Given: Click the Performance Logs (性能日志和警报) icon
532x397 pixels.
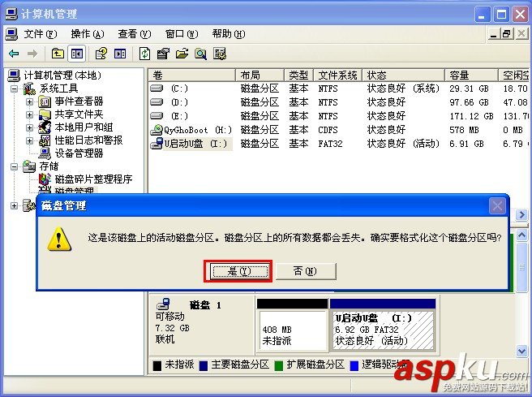Looking at the screenshot, I should (x=45, y=140).
